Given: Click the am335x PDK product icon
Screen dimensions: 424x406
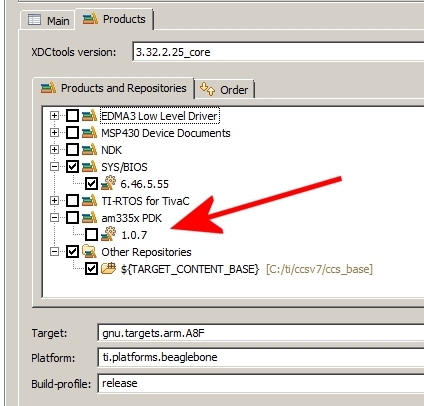Looking at the screenshot, I should pos(89,218).
